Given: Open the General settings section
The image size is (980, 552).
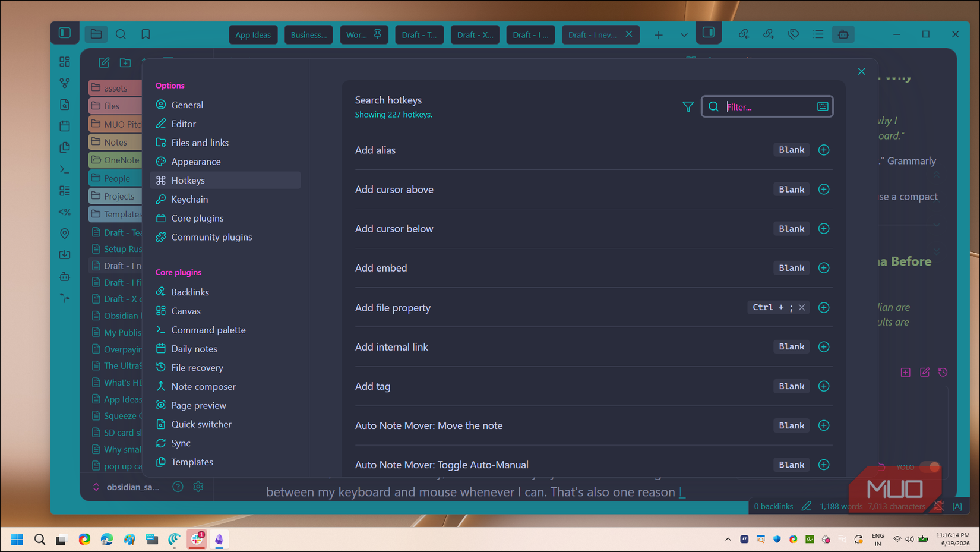Looking at the screenshot, I should (225, 105).
